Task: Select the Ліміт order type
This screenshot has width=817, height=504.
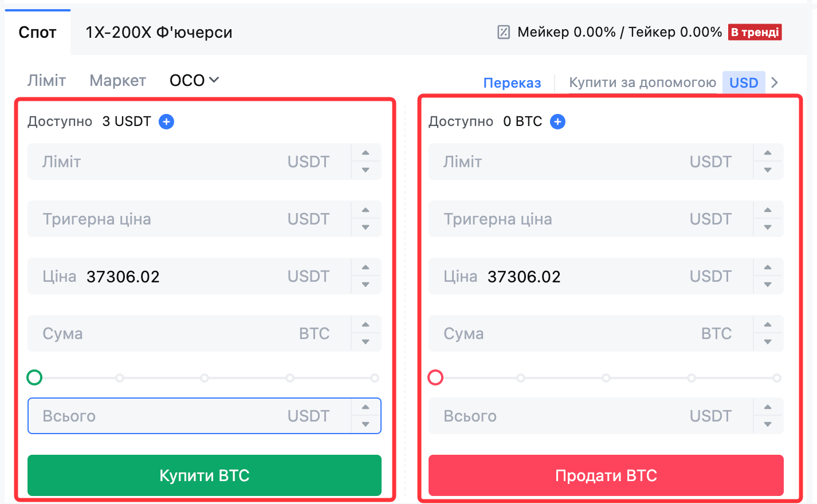Action: pos(46,80)
